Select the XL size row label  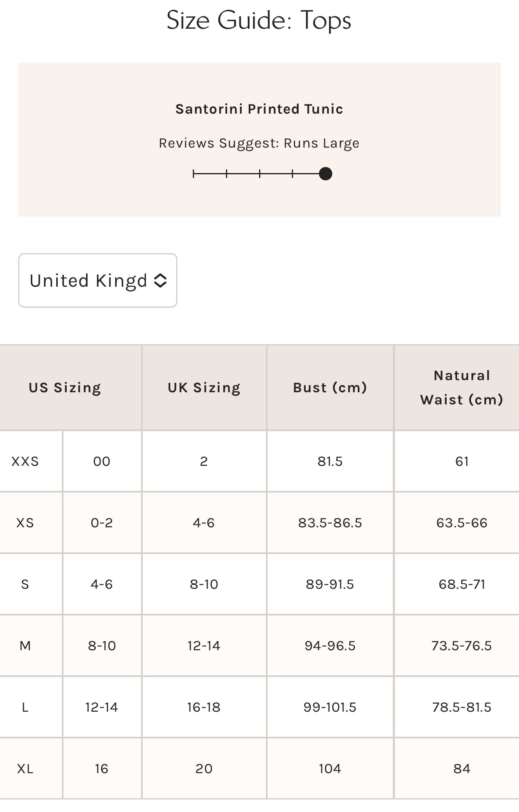[x=25, y=769]
